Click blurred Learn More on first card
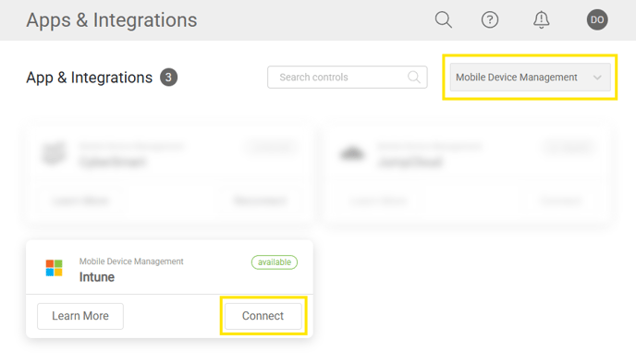636x364 pixels. (x=80, y=200)
